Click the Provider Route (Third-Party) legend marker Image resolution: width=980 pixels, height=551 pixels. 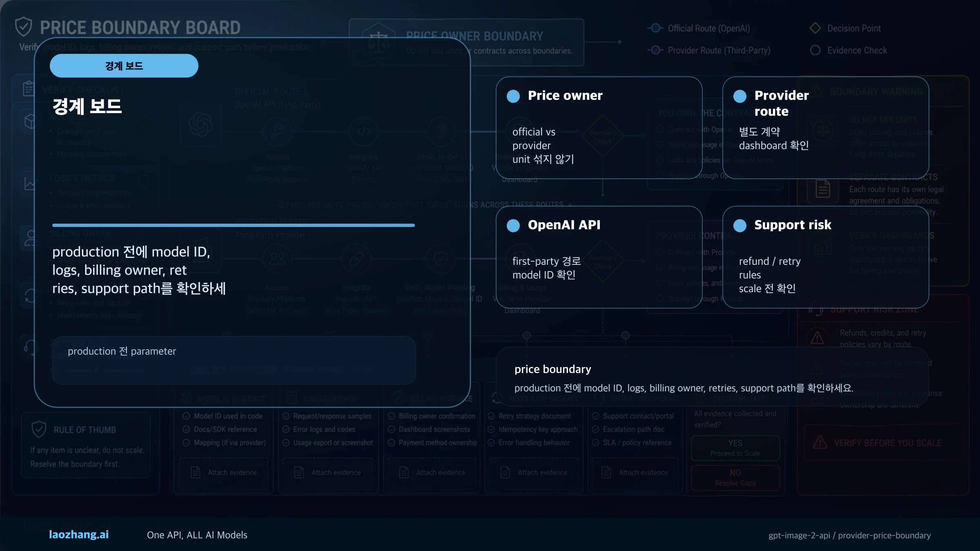pyautogui.click(x=655, y=50)
